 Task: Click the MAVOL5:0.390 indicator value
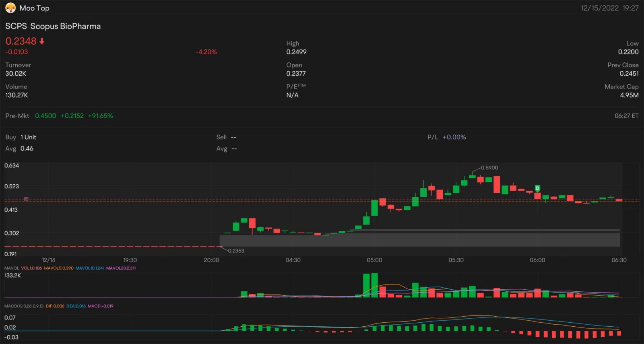[59, 268]
